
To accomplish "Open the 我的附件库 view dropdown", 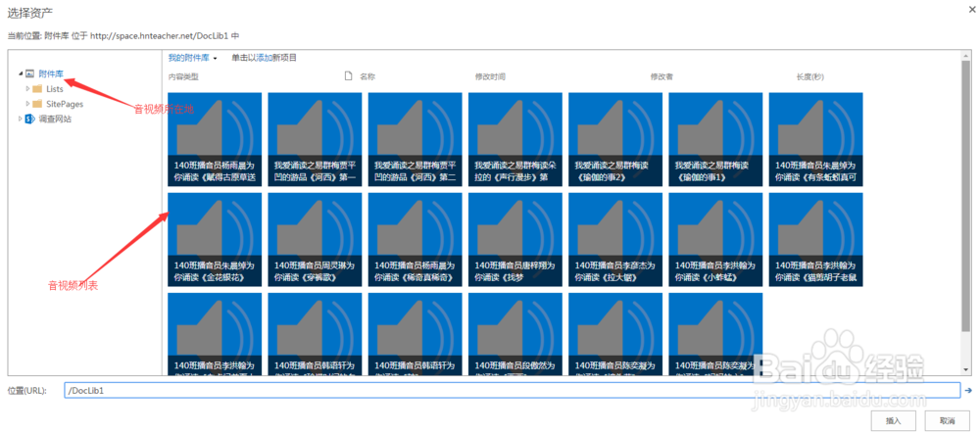I will tap(215, 58).
